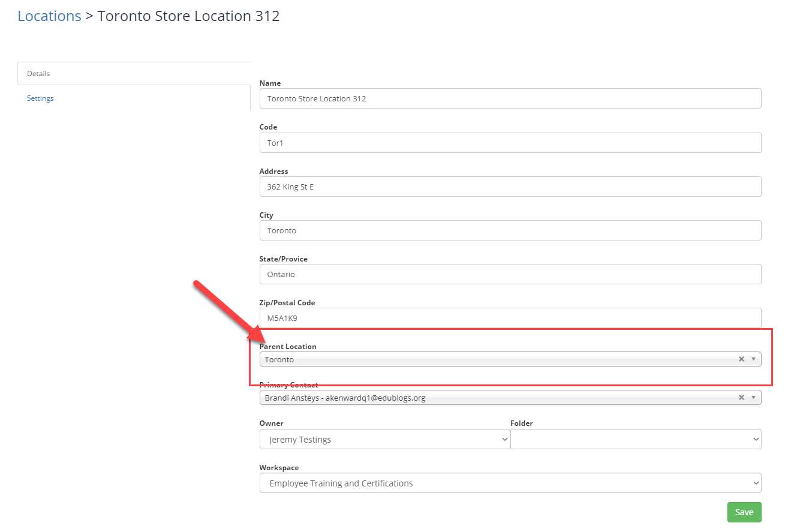The width and height of the screenshot is (791, 532).
Task: Select the Folder label
Action: click(x=522, y=423)
